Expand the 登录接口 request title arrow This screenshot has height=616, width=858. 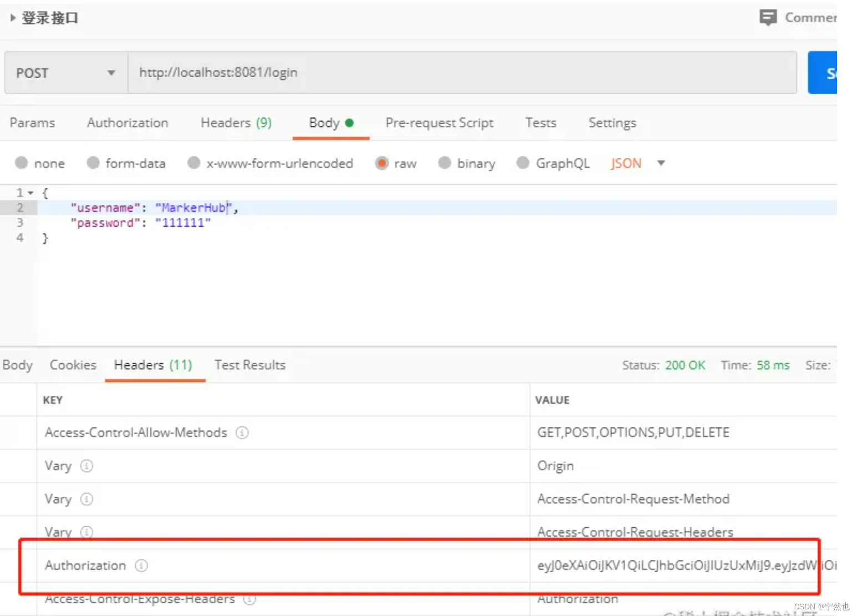click(x=13, y=18)
